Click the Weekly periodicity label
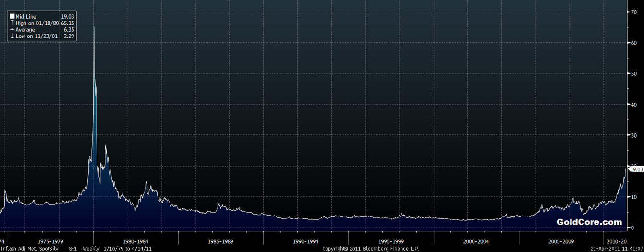Viewport: 644px width, 252px height. (90, 249)
